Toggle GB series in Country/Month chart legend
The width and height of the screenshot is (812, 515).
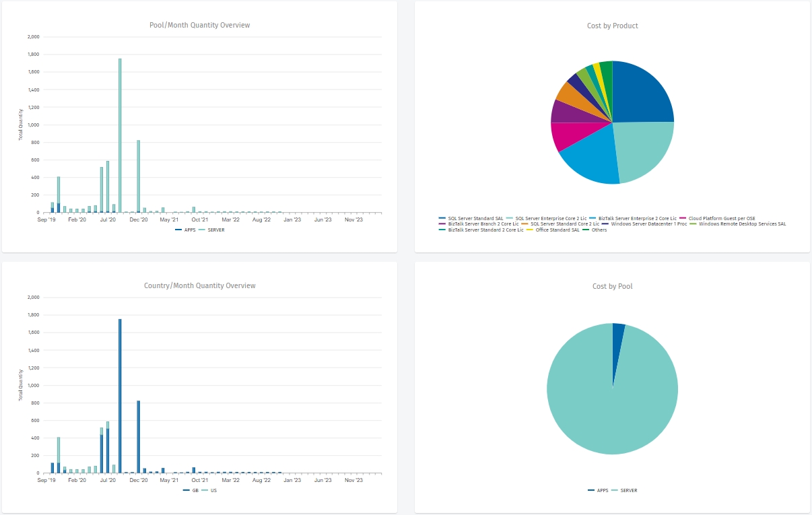195,490
